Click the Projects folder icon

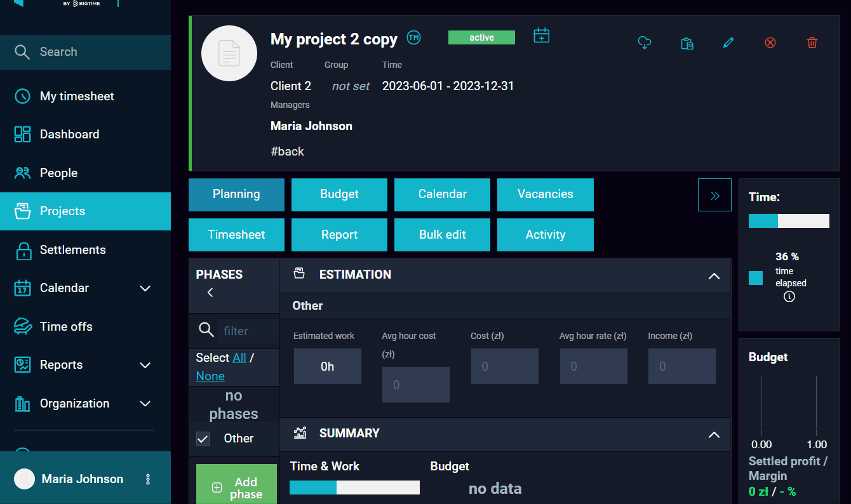tap(22, 211)
